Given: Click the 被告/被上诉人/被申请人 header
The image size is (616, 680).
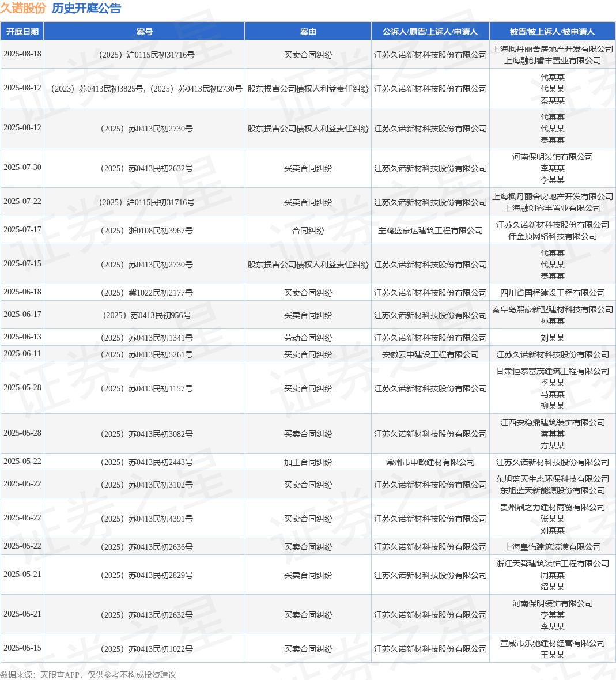Looking at the screenshot, I should coord(552,32).
